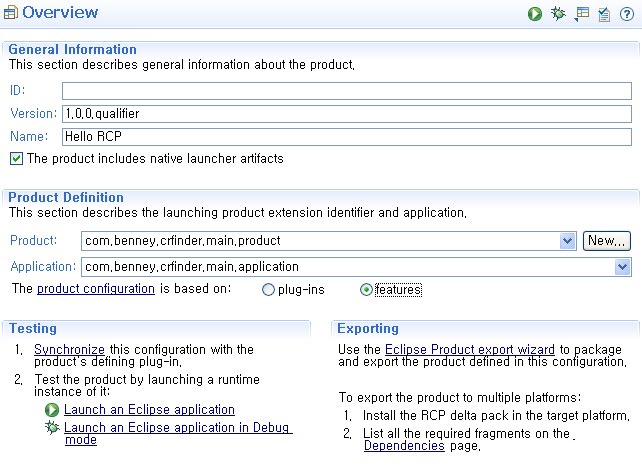This screenshot has height=474, width=642.
Task: Open the Organize Manifests layout icon
Action: point(582,14)
